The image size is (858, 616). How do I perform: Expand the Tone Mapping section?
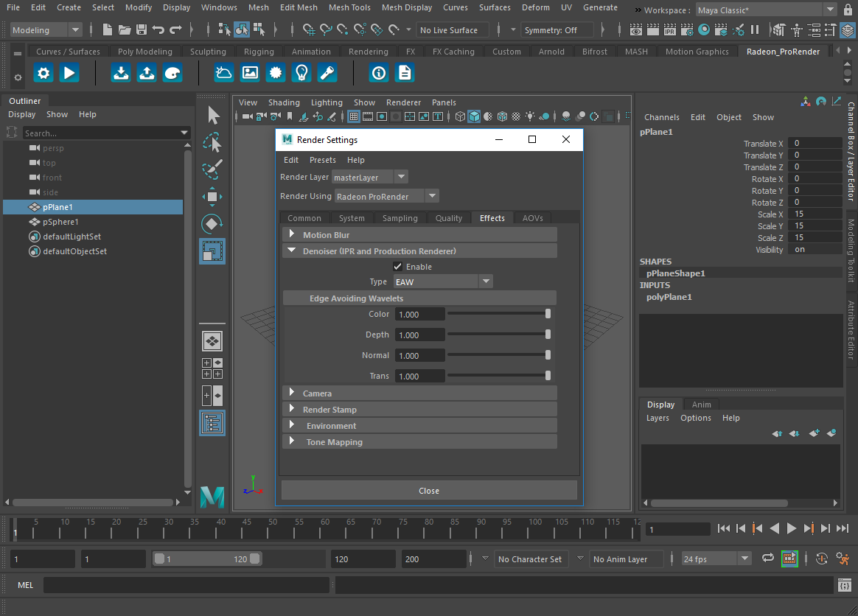coord(292,441)
